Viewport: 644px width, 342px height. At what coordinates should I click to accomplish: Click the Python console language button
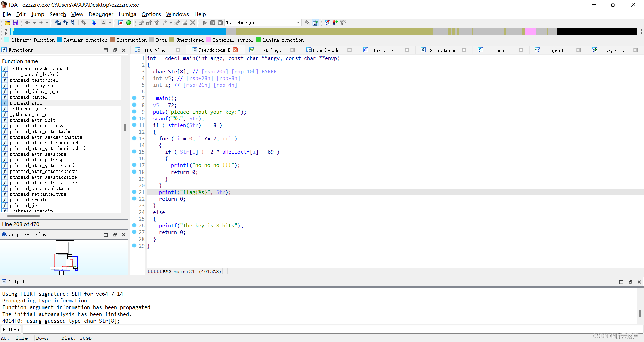tap(11, 330)
